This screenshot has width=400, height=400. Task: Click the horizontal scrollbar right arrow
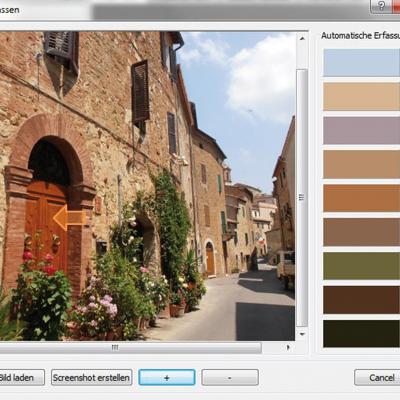pyautogui.click(x=288, y=347)
